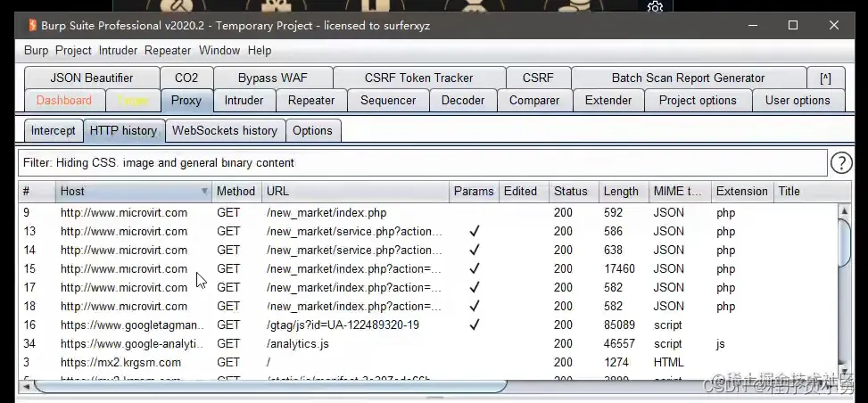
Task: Select request row number 18
Action: click(x=429, y=306)
